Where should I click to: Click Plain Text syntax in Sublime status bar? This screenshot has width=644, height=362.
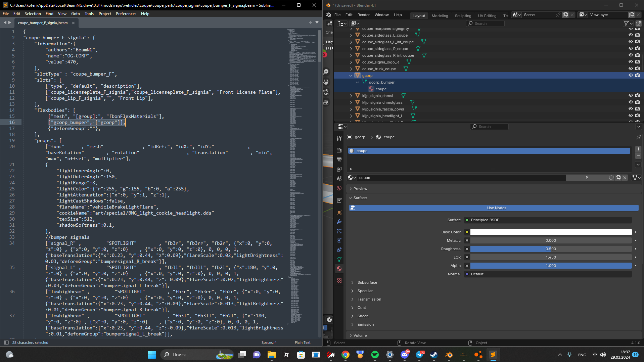[303, 343]
